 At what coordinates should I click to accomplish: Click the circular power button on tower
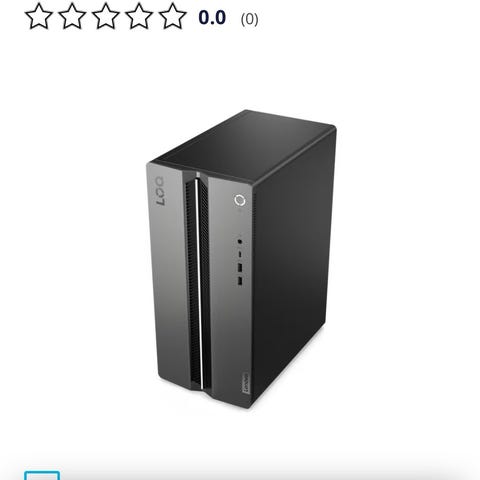(240, 200)
